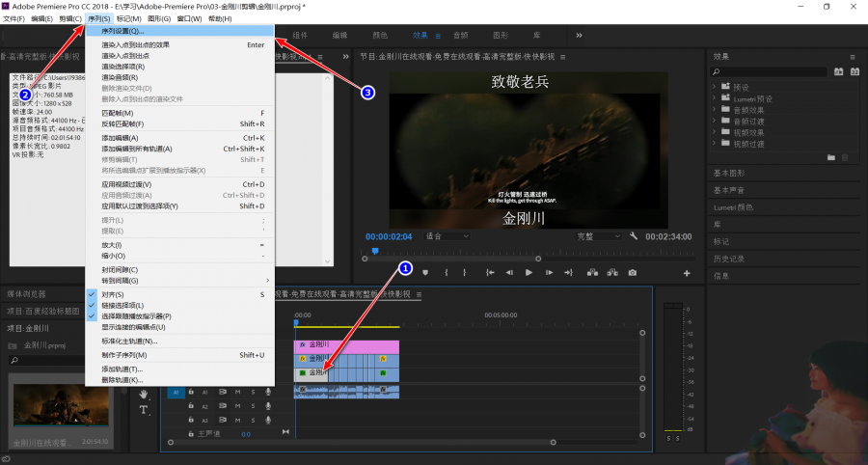Choose 添加编辑(A) menu item
The image size is (868, 465).
point(180,138)
